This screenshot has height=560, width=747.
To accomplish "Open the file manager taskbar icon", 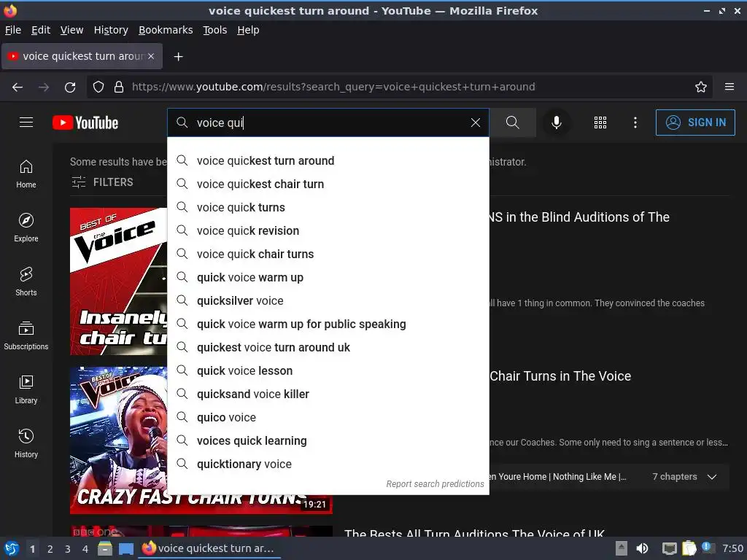I will pyautogui.click(x=105, y=548).
